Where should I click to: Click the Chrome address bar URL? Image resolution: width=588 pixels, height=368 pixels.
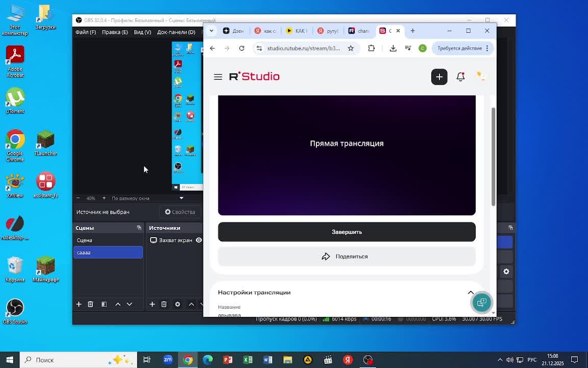click(303, 48)
